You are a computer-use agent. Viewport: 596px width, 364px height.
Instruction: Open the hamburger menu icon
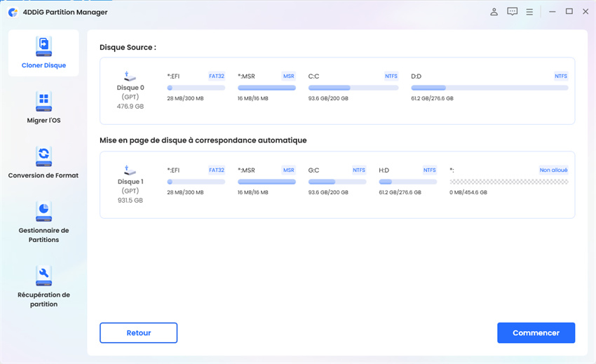click(x=530, y=12)
